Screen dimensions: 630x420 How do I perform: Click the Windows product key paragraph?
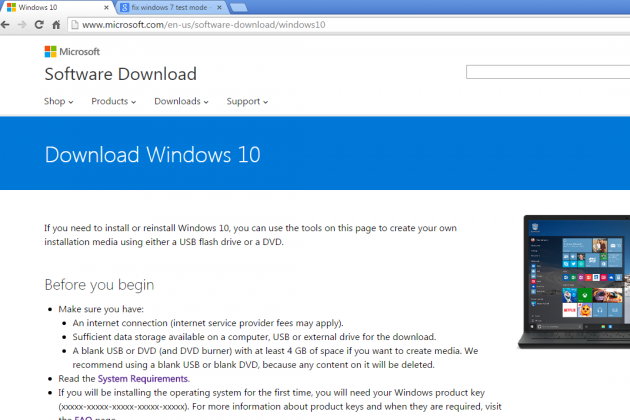pos(280,405)
